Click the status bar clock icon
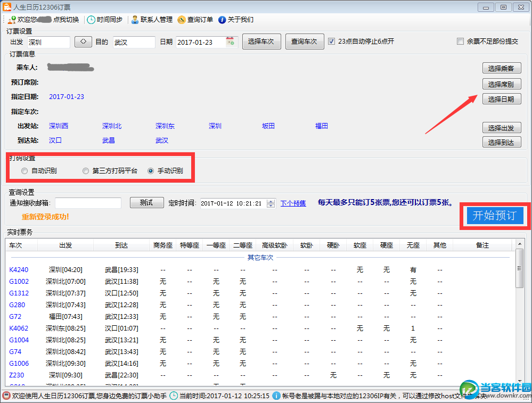Image resolution: width=532 pixels, height=403 pixels. tap(174, 396)
